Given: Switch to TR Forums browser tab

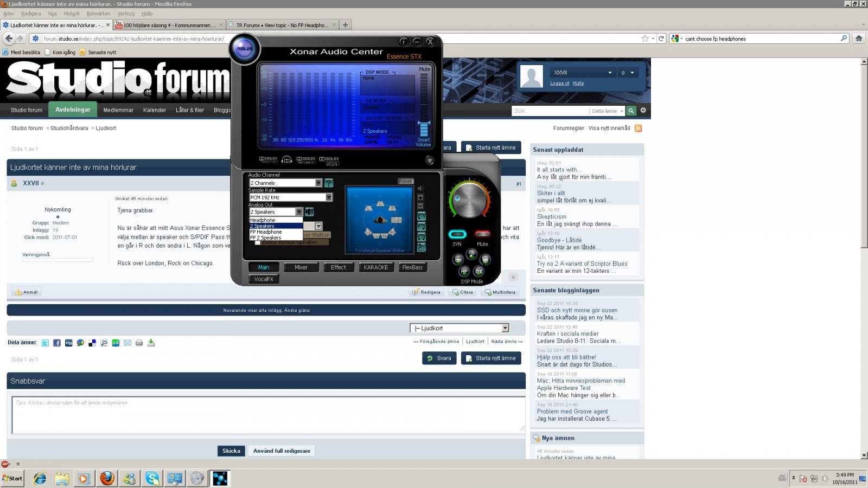Looking at the screenshot, I should click(282, 25).
